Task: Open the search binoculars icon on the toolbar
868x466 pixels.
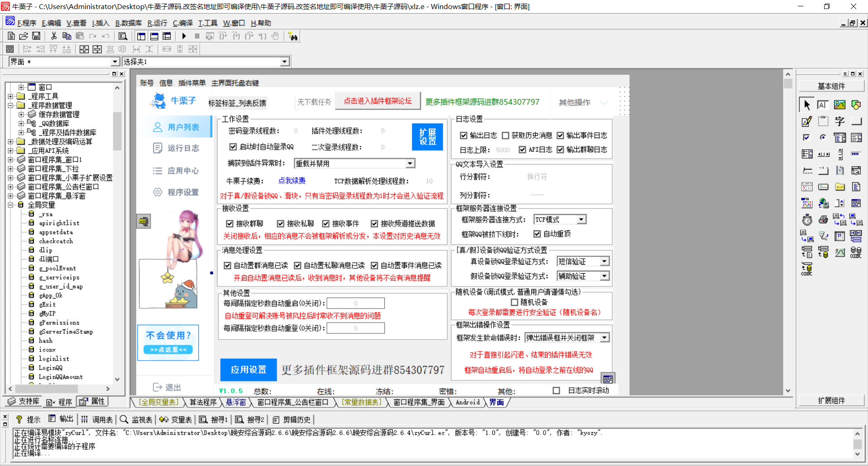Action: click(x=293, y=36)
